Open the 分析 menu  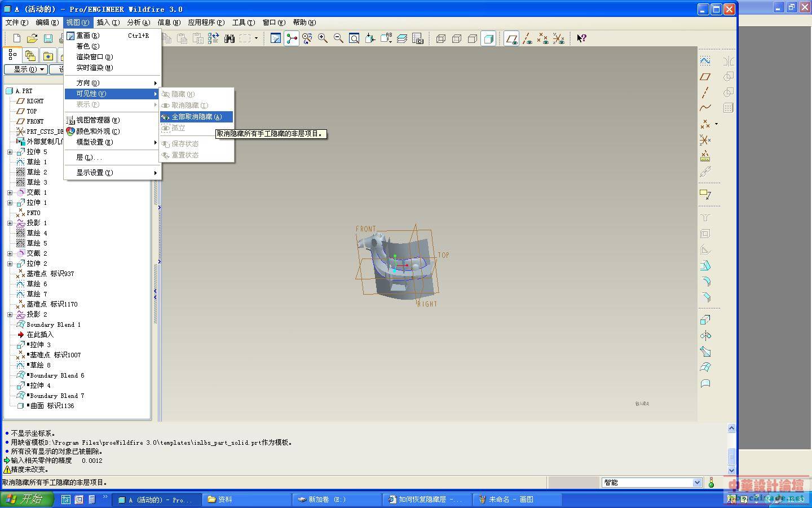tap(138, 23)
